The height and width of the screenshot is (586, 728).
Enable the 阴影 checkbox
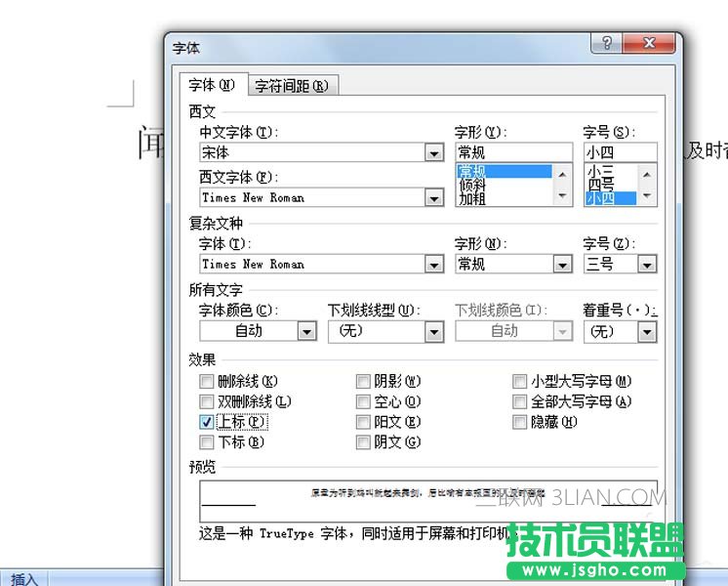click(x=363, y=382)
